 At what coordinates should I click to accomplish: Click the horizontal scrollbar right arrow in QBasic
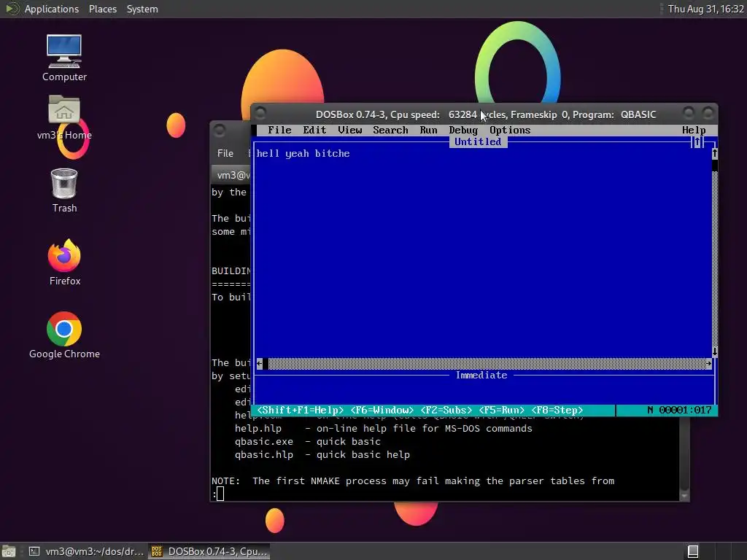(708, 363)
